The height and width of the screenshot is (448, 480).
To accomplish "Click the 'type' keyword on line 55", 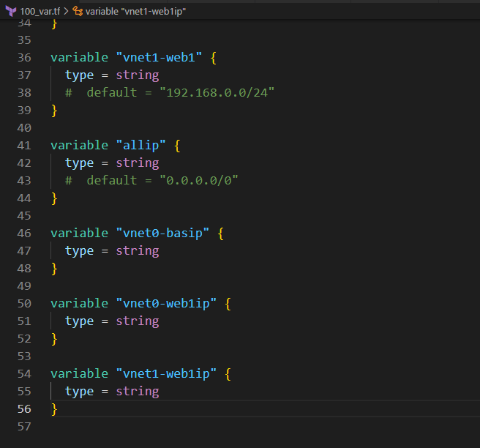I will pyautogui.click(x=79, y=392).
